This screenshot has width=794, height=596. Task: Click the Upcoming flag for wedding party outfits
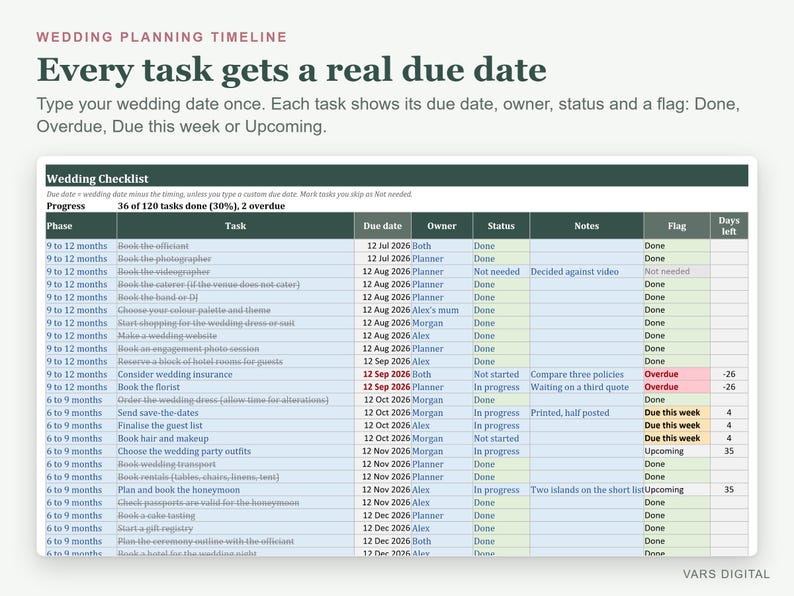point(677,451)
